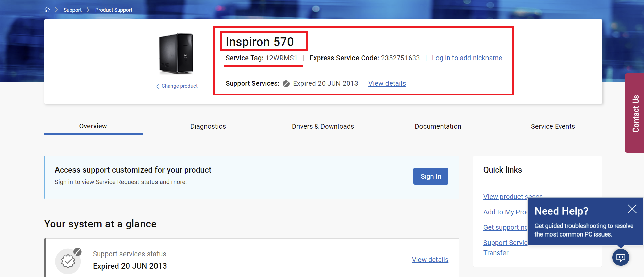Select the Service Tag 12WRMS1 text
This screenshot has height=277, width=644.
261,58
